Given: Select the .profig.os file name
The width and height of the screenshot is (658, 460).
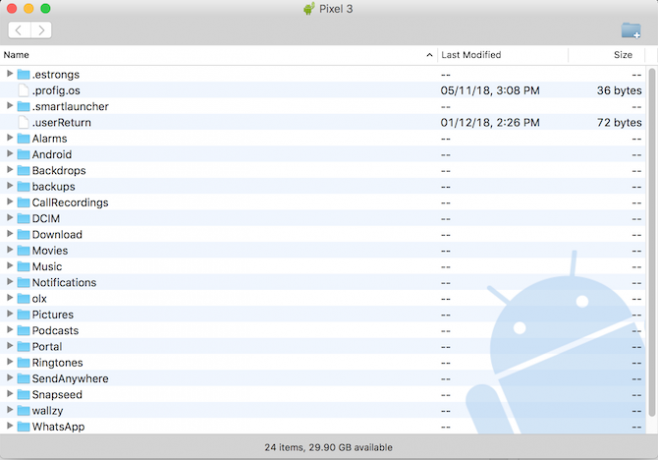Looking at the screenshot, I should pos(56,91).
